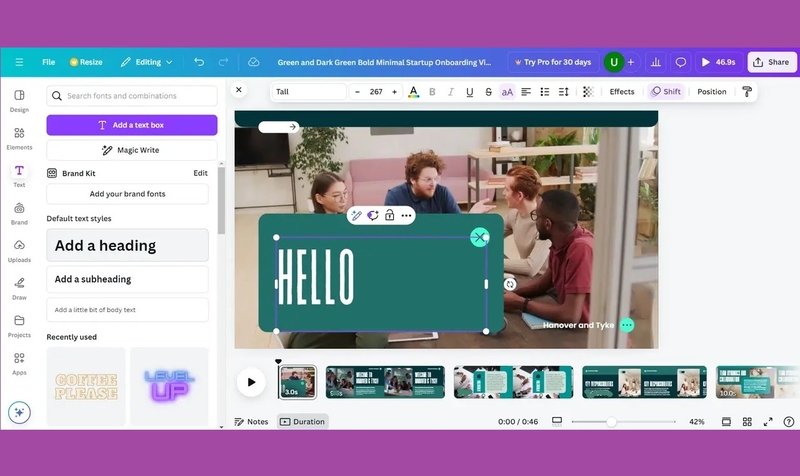Open line spacing options
The width and height of the screenshot is (800, 476).
tap(564, 92)
